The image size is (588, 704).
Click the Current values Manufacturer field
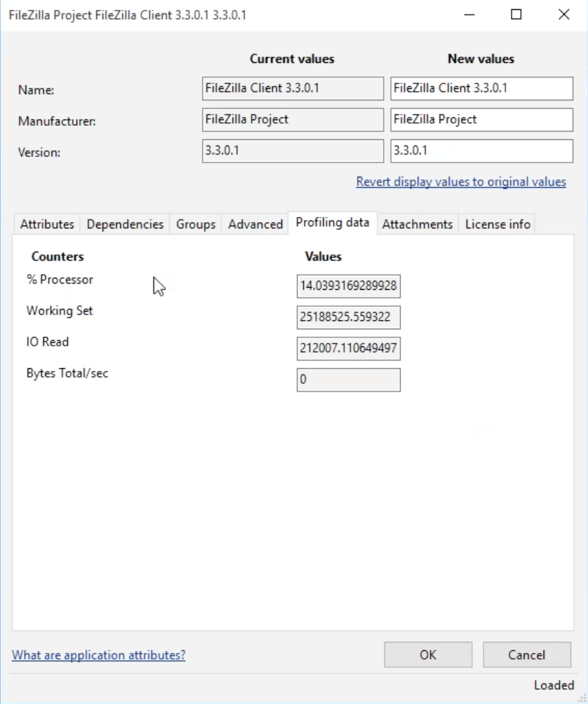point(293,120)
